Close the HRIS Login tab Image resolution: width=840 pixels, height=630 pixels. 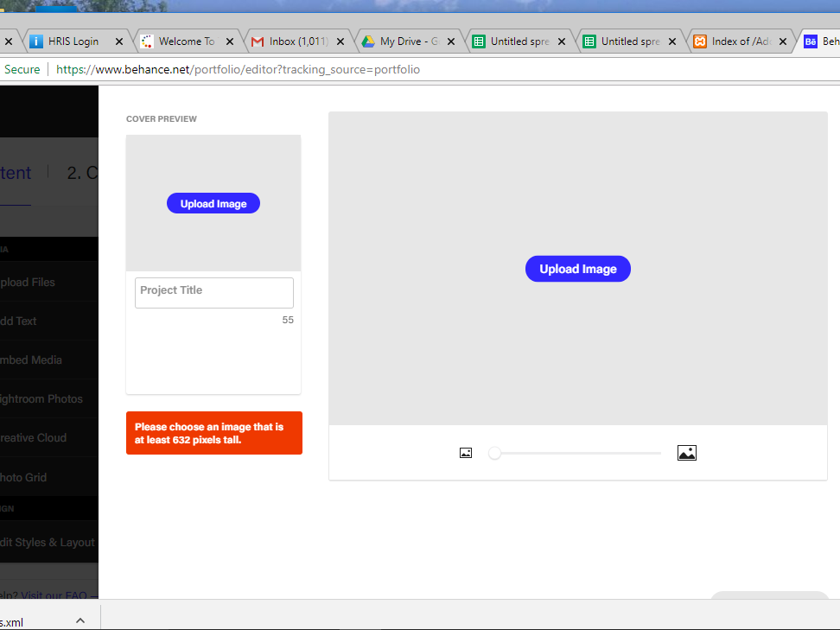(x=119, y=41)
